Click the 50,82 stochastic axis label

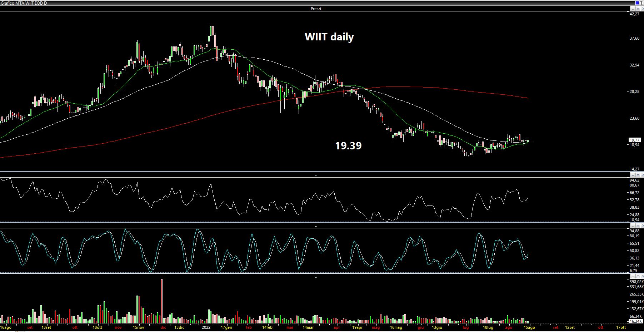(634, 251)
